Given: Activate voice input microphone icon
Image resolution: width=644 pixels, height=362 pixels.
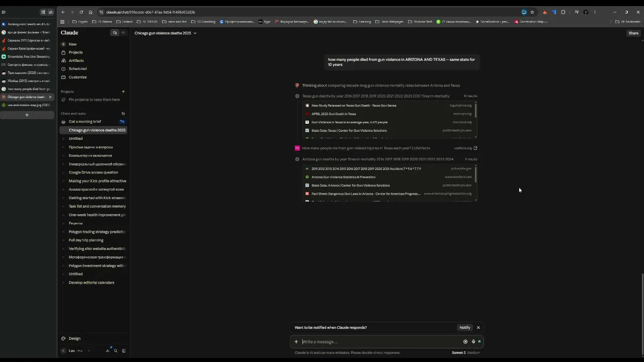Looking at the screenshot, I should [473, 342].
